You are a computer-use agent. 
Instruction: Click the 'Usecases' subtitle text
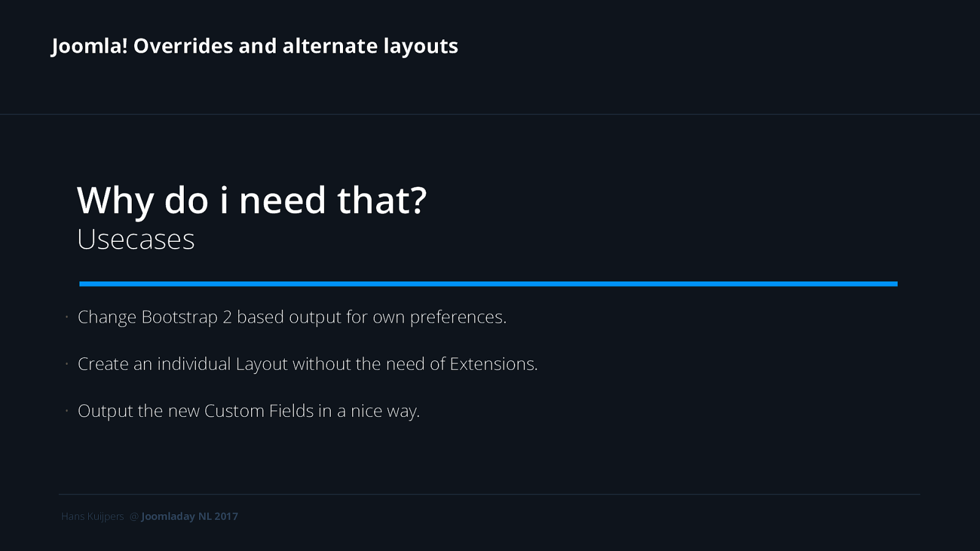pos(136,239)
